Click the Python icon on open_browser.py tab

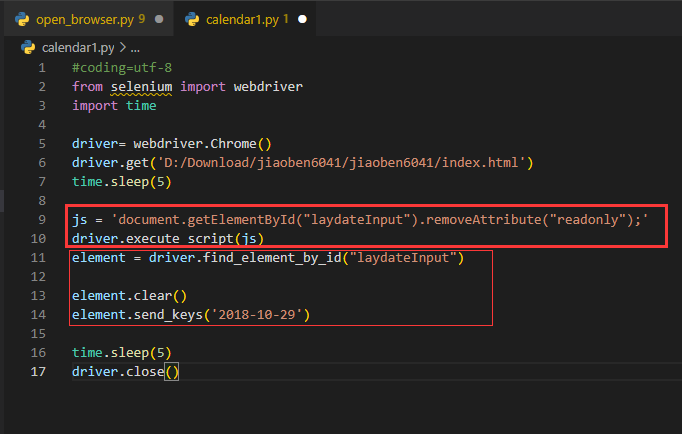point(22,20)
